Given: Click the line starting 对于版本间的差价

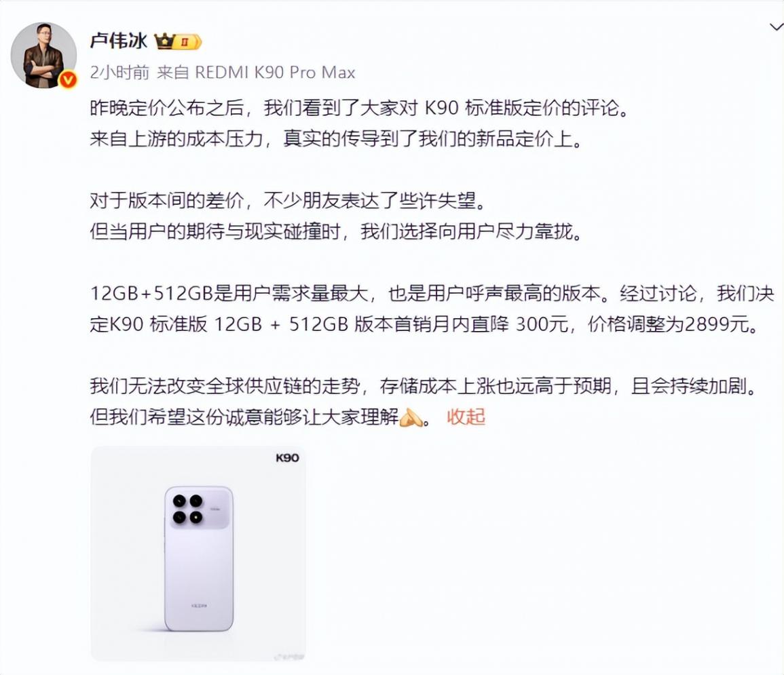Looking at the screenshot, I should point(288,200).
